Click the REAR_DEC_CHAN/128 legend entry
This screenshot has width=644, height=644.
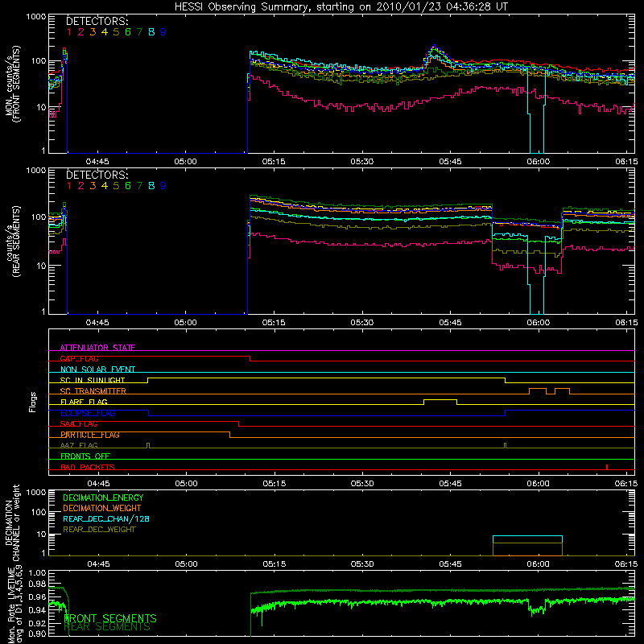pos(106,518)
